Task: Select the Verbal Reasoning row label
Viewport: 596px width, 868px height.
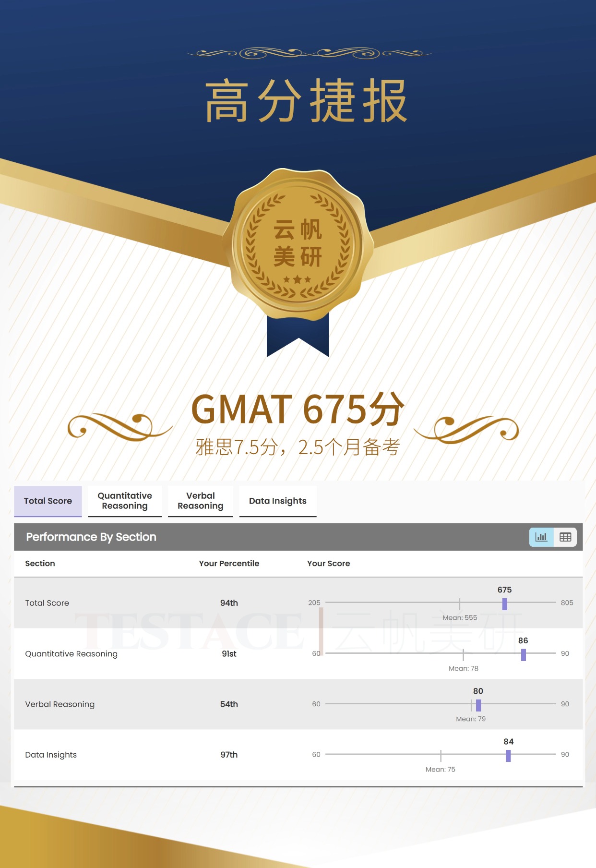Action: 60,704
